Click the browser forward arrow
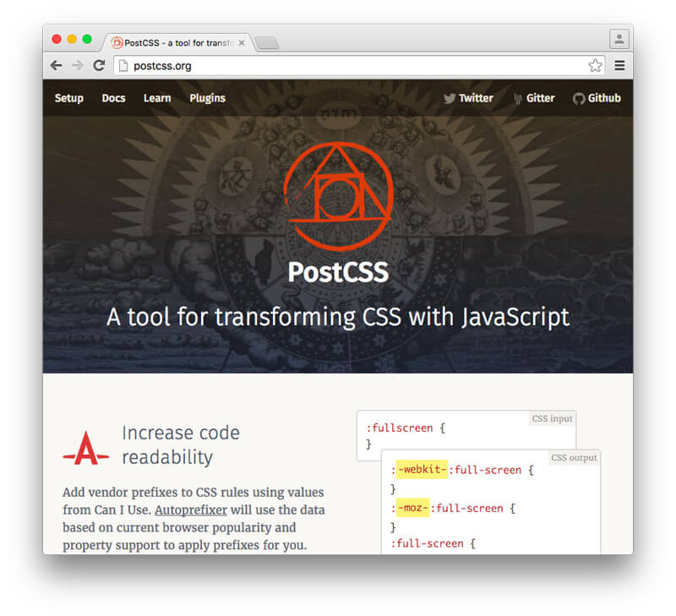 [77, 65]
